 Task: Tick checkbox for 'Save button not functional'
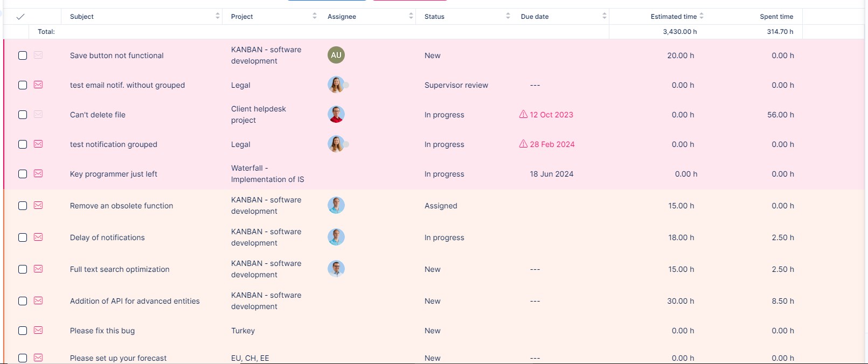[23, 55]
